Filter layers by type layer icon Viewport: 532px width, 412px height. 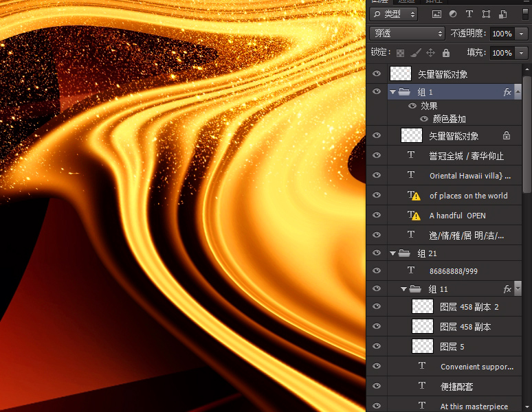click(469, 14)
